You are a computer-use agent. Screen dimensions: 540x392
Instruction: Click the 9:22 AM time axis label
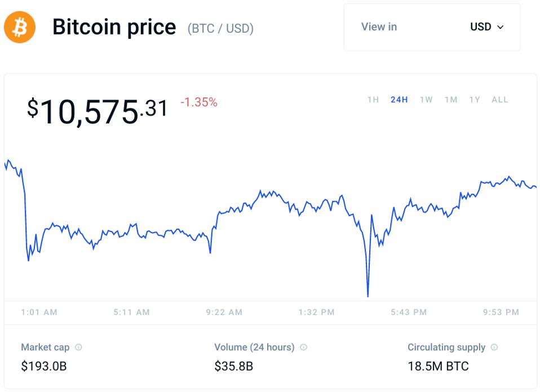[224, 312]
